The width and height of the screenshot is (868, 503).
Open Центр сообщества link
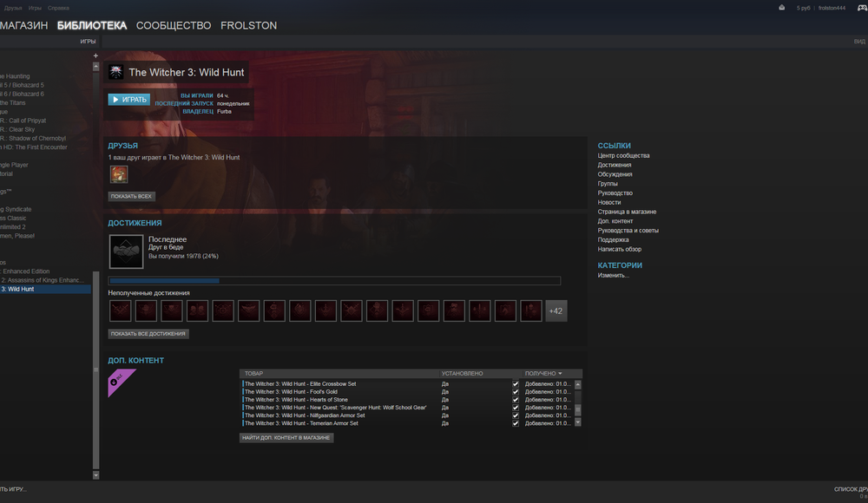pos(623,155)
